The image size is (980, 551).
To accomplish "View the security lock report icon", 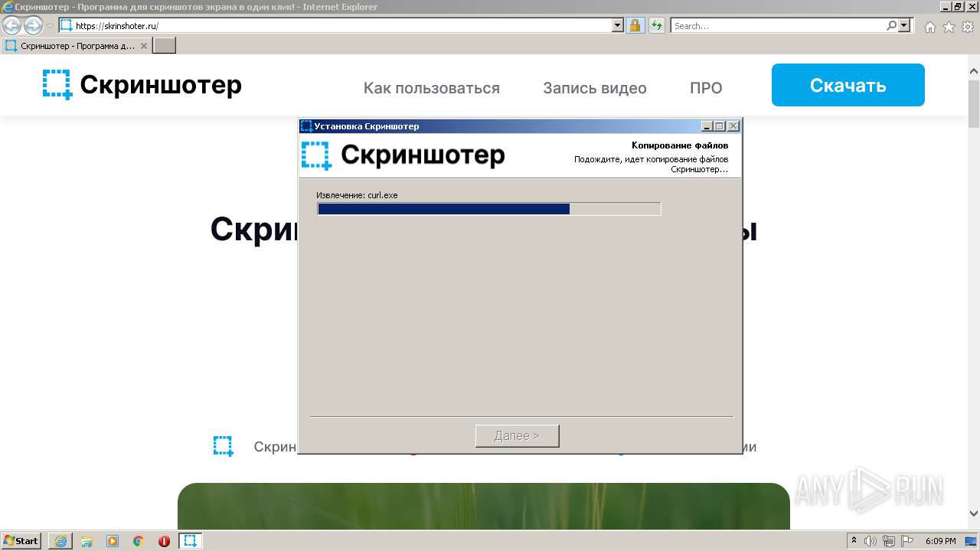I will point(635,25).
